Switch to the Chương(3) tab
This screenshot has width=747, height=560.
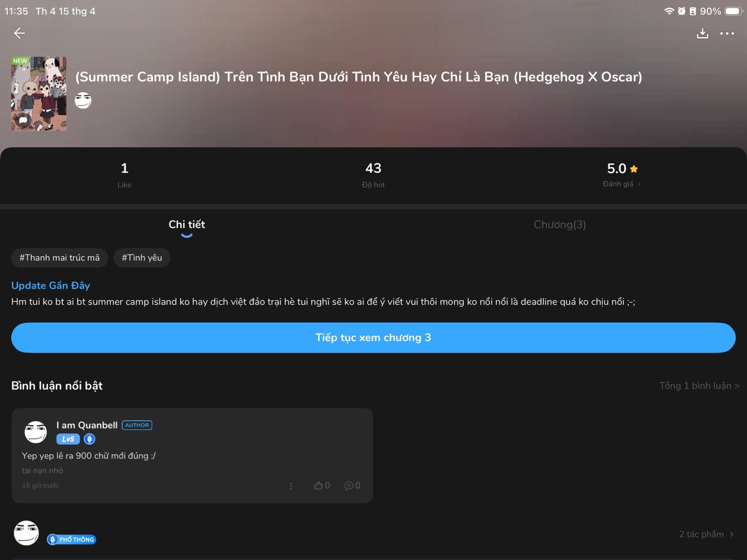pos(560,225)
